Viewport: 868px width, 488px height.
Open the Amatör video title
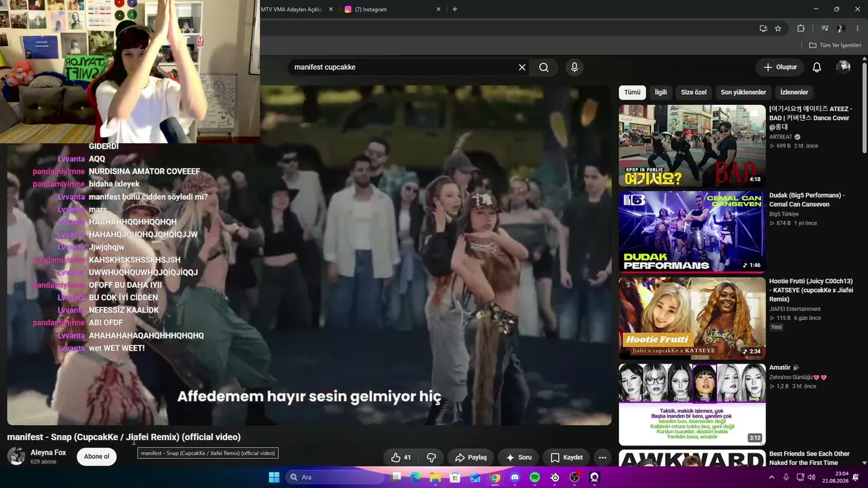tap(785, 367)
